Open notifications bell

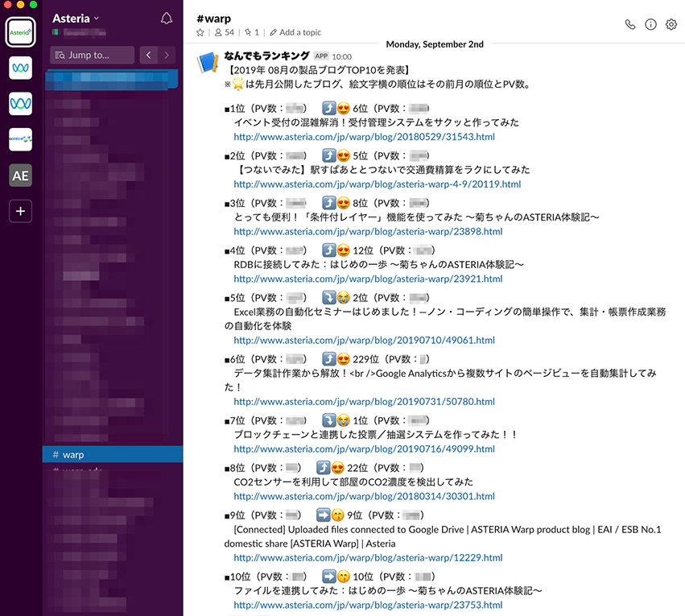[x=167, y=19]
